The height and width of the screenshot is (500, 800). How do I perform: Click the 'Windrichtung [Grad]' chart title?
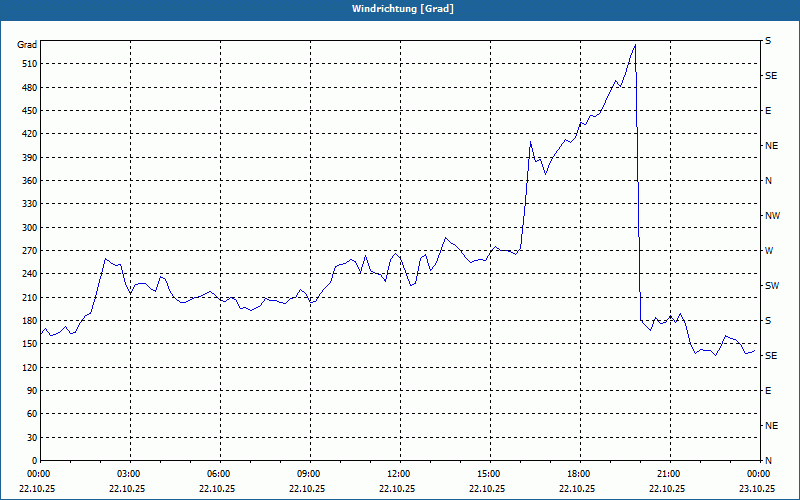point(403,9)
